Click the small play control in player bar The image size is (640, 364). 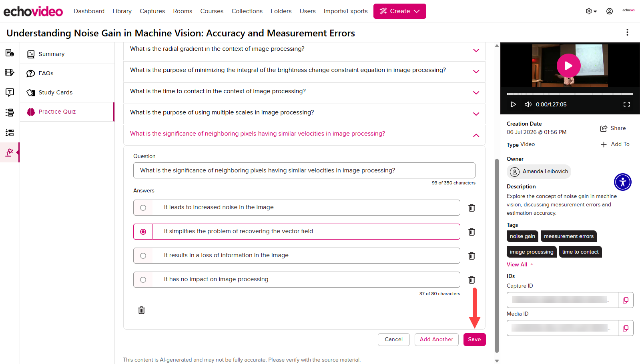click(513, 104)
